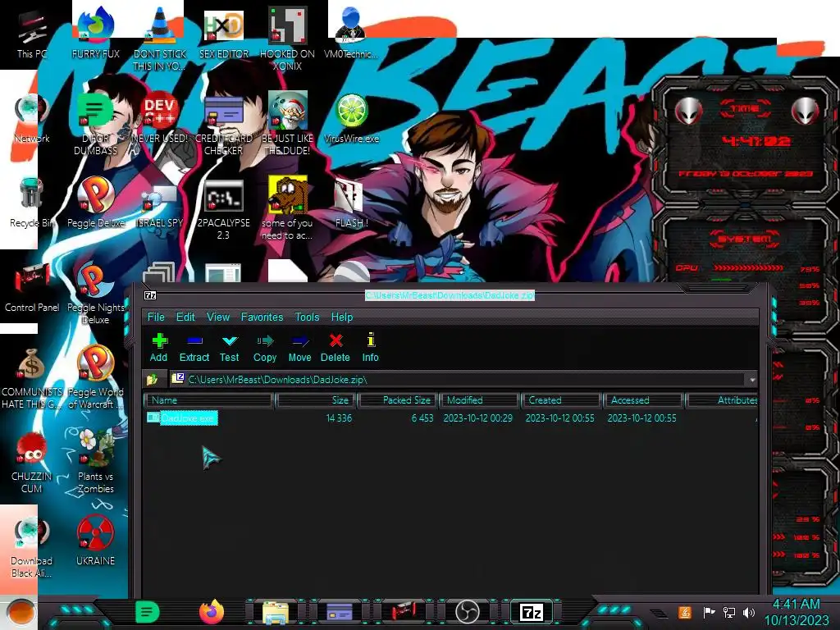The height and width of the screenshot is (630, 840).
Task: Click the Extract toolbar icon
Action: click(194, 347)
